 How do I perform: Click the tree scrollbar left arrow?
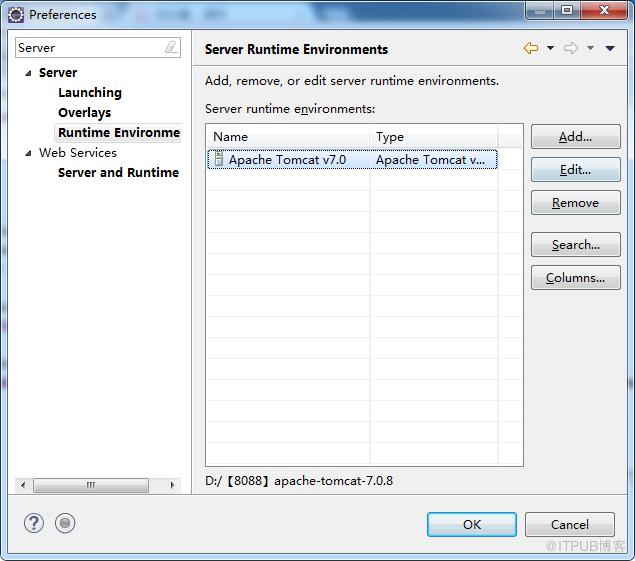(23, 485)
